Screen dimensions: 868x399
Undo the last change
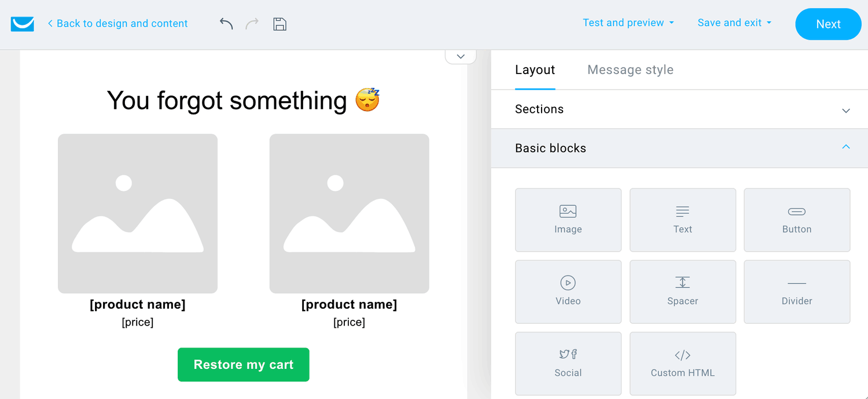click(x=226, y=24)
